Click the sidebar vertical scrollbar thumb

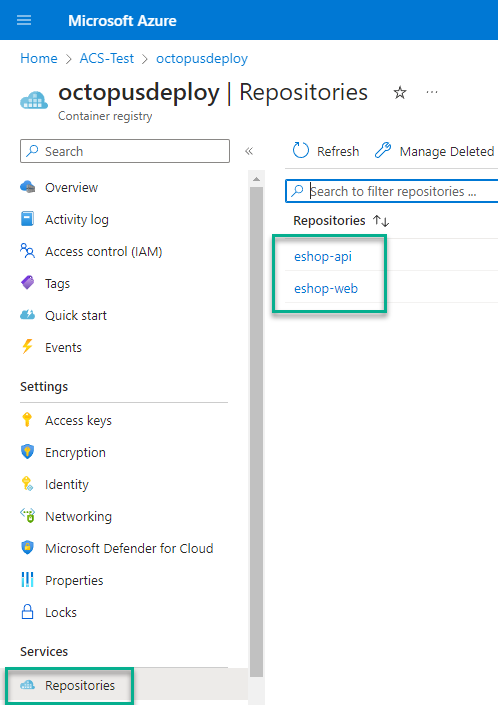click(x=256, y=432)
